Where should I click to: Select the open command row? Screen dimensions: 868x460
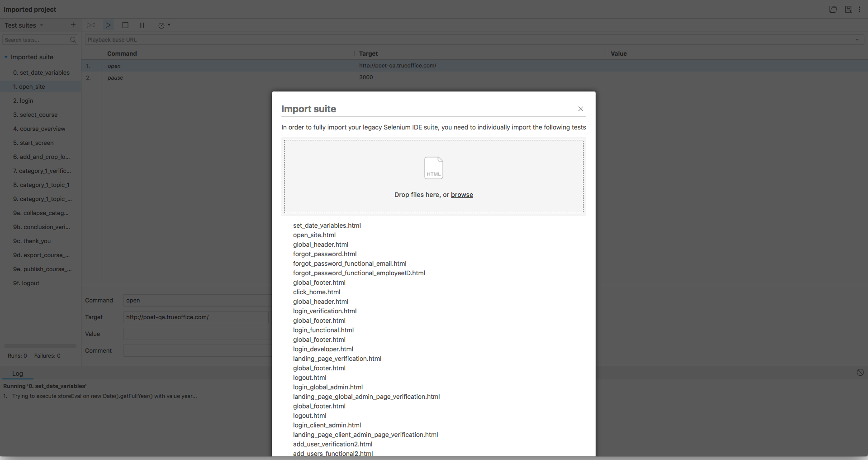[x=474, y=66]
